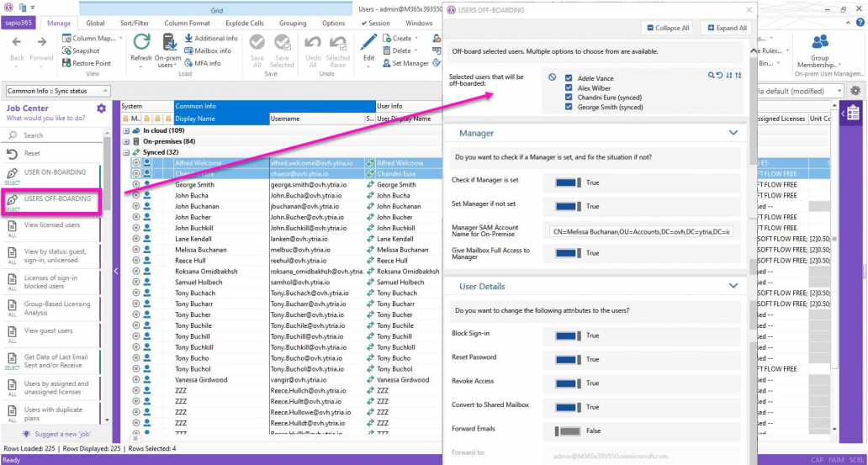Toggle Convert to Shared Mailbox switch

569,407
